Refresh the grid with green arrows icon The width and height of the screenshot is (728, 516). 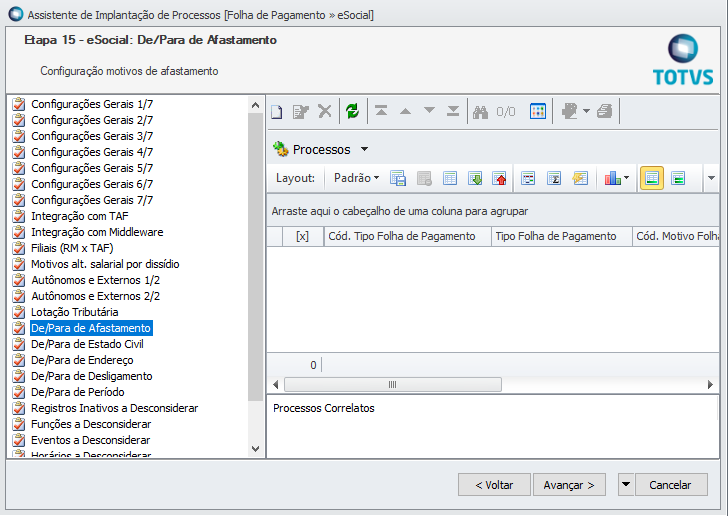(x=352, y=111)
